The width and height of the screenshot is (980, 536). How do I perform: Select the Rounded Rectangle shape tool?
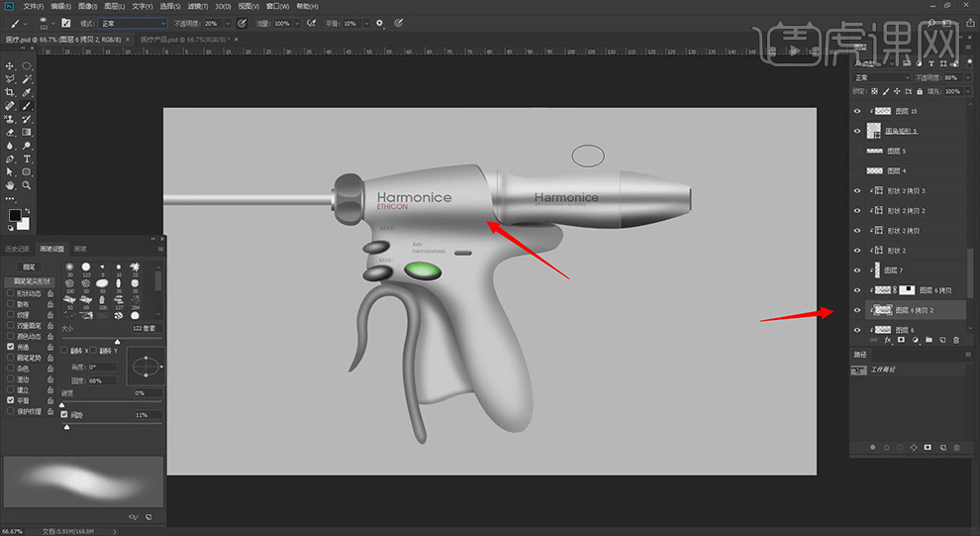tap(27, 172)
